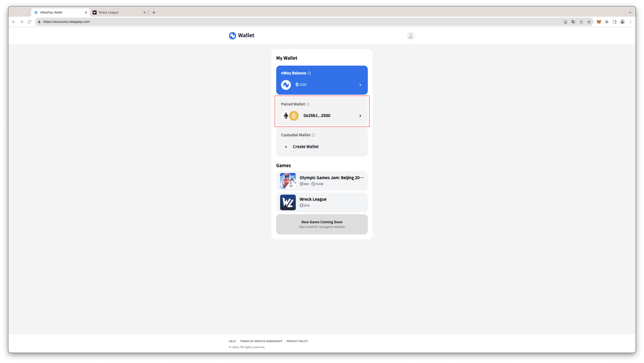Image resolution: width=644 pixels, height=363 pixels.
Task: Bookmark page with the star icon
Action: tap(589, 22)
